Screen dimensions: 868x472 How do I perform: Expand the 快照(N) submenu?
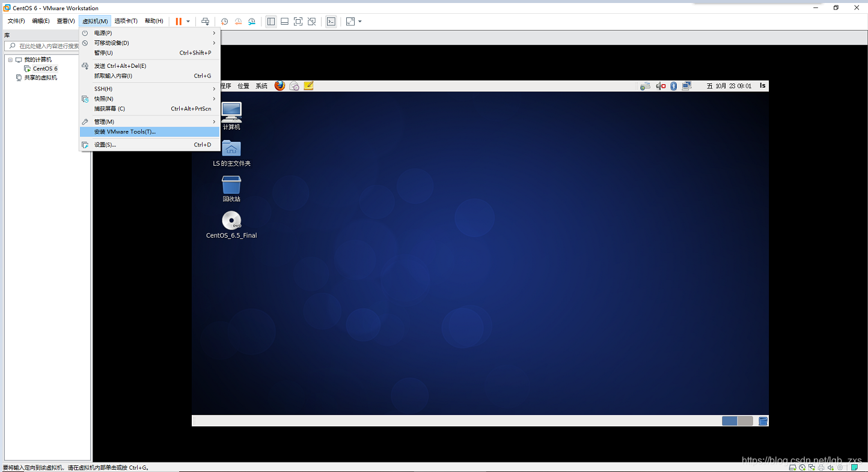click(150, 98)
